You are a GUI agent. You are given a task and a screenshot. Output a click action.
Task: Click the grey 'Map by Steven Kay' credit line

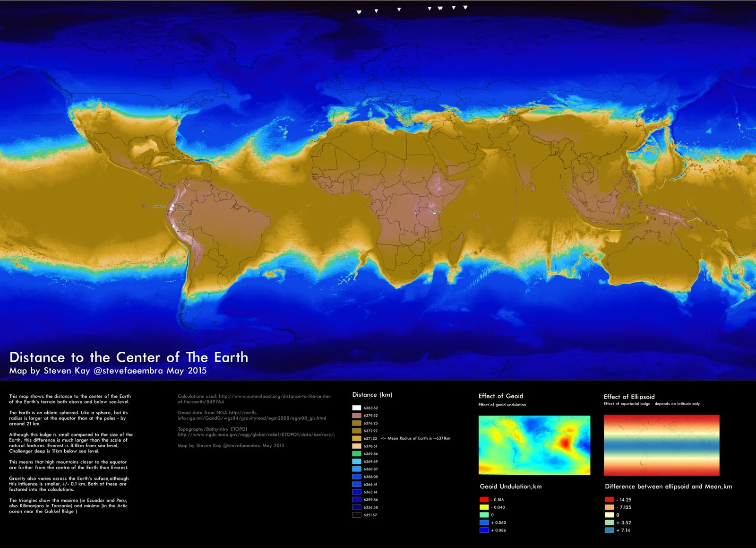(x=231, y=445)
